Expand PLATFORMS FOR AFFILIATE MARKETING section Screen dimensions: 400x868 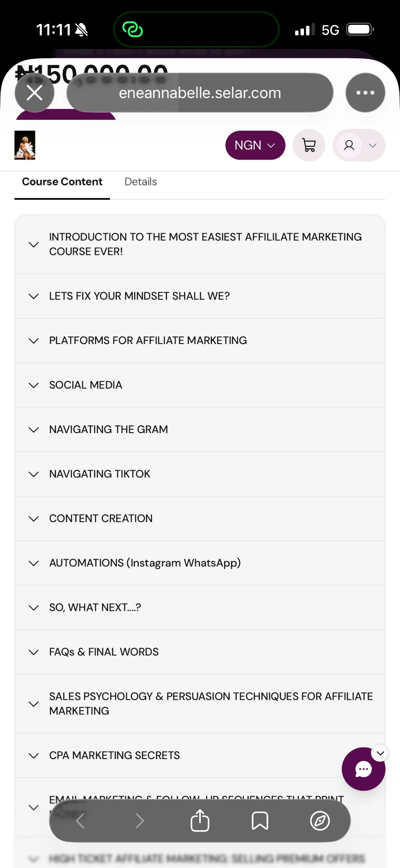tap(200, 340)
